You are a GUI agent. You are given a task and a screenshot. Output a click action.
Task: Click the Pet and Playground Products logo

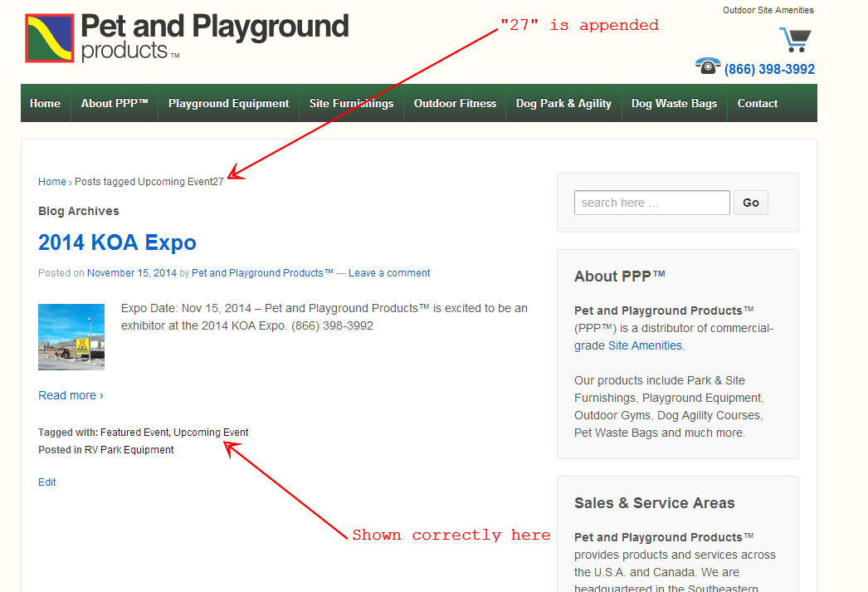pyautogui.click(x=187, y=37)
